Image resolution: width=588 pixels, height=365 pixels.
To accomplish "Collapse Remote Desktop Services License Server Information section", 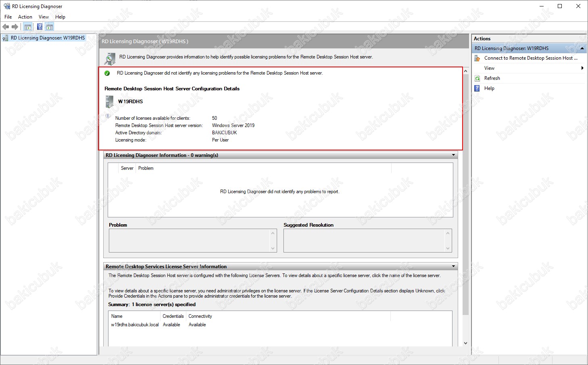I will pos(453,267).
